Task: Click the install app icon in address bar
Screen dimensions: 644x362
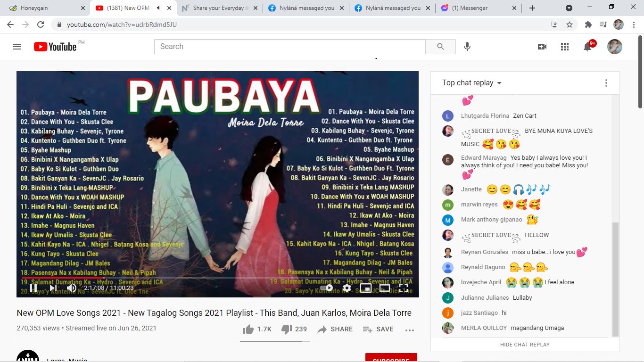Action: coord(554,25)
